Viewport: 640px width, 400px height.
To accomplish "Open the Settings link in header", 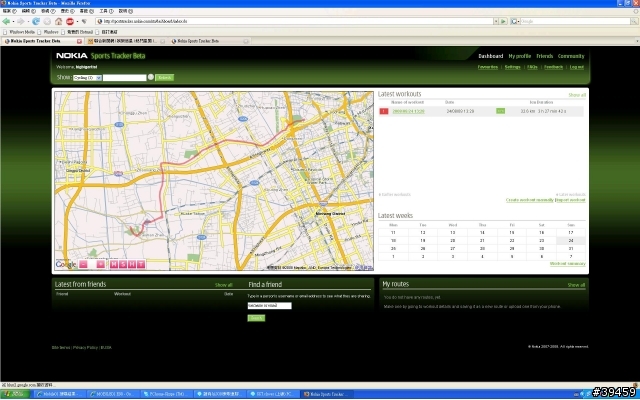I will [x=512, y=67].
